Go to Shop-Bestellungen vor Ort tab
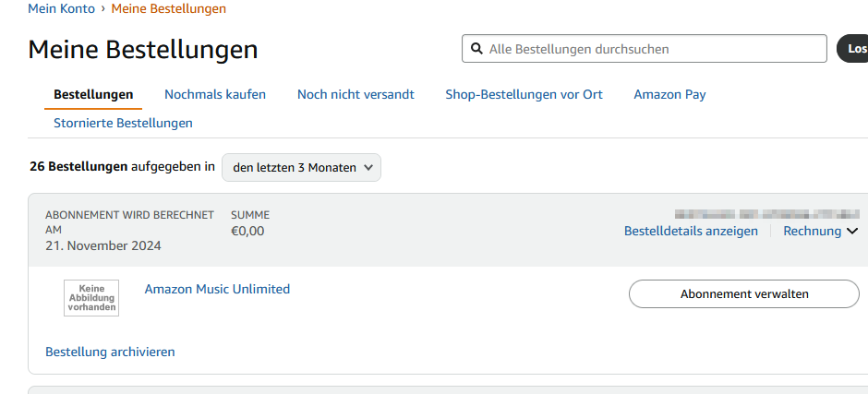 click(x=524, y=95)
